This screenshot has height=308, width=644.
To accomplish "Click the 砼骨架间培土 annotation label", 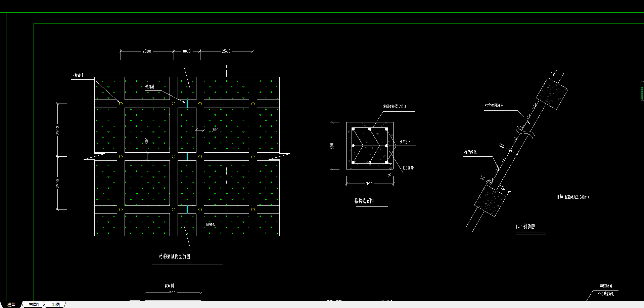I will coord(494,106).
